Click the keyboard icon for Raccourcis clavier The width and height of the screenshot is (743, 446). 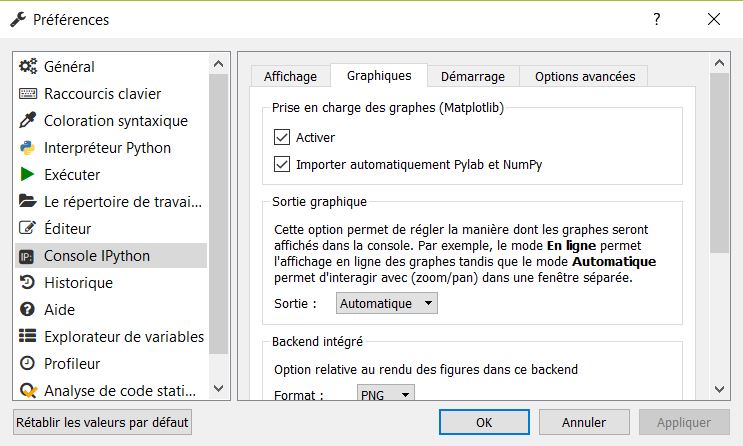coord(28,93)
